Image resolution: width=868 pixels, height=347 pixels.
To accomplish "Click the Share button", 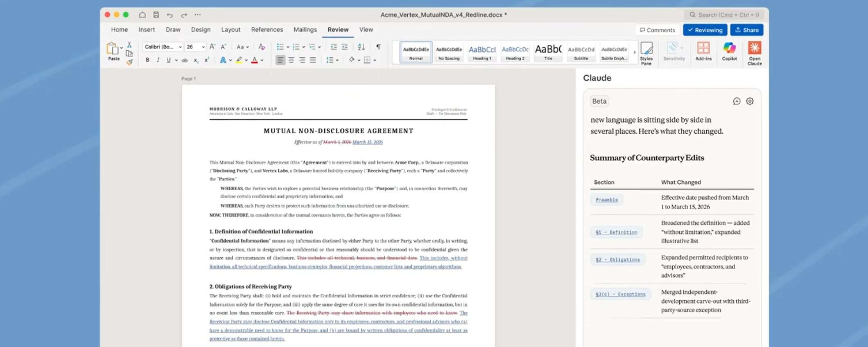I will pyautogui.click(x=746, y=30).
